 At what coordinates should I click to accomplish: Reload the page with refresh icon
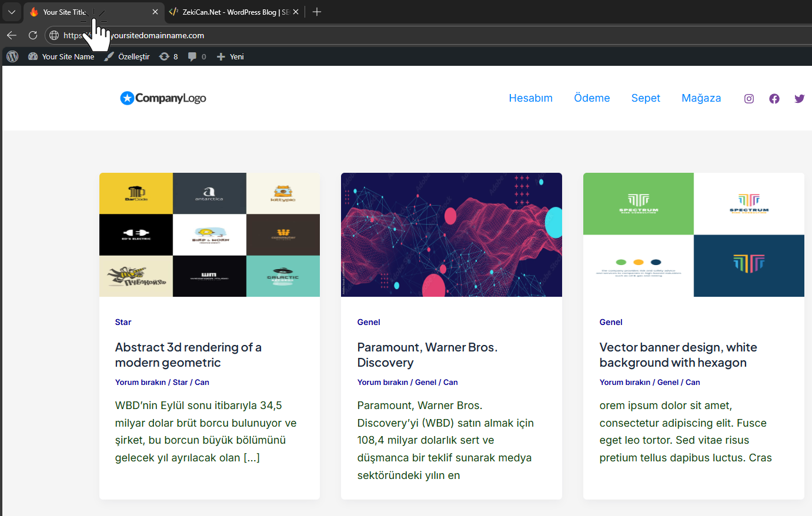click(x=33, y=35)
